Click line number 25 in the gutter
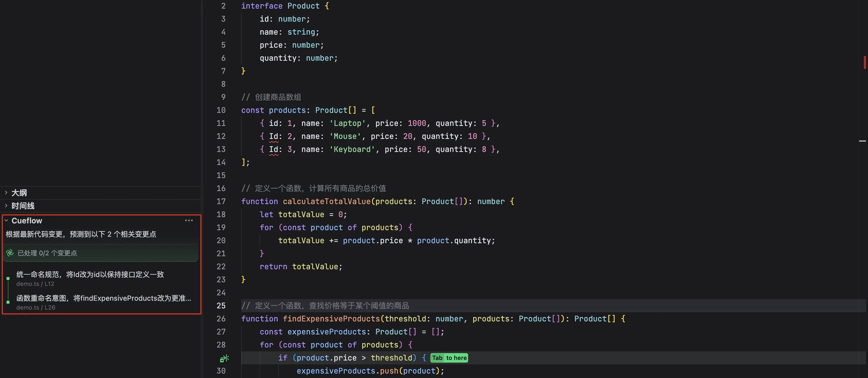 tap(221, 306)
